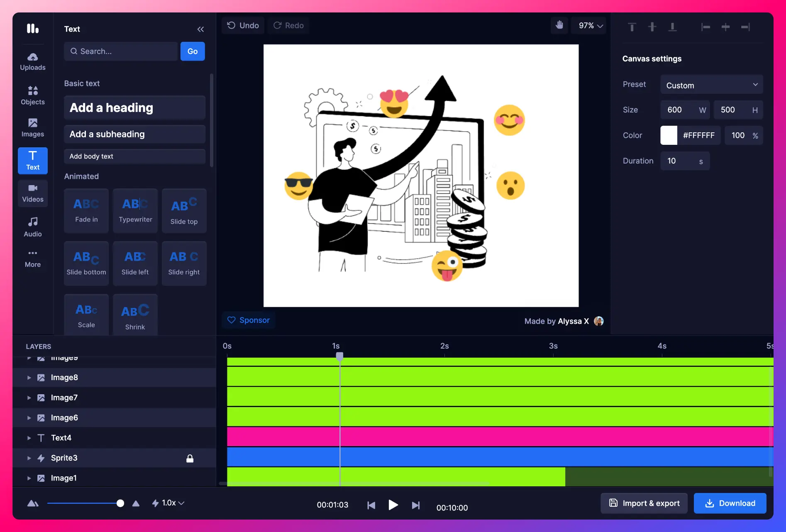Click the white canvas color swatch
The image size is (786, 532).
click(669, 135)
